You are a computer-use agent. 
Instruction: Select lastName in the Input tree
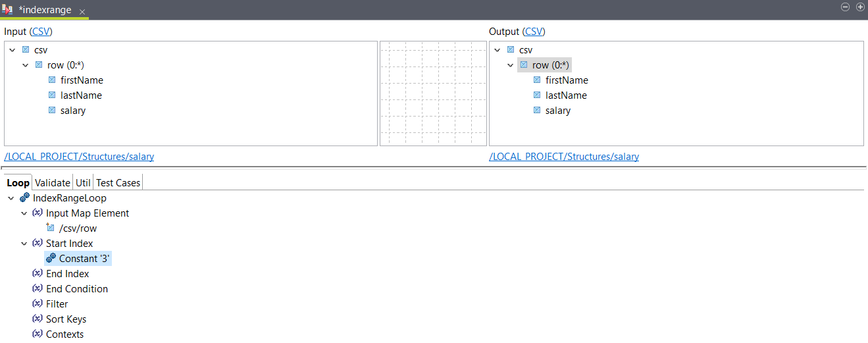pos(81,95)
